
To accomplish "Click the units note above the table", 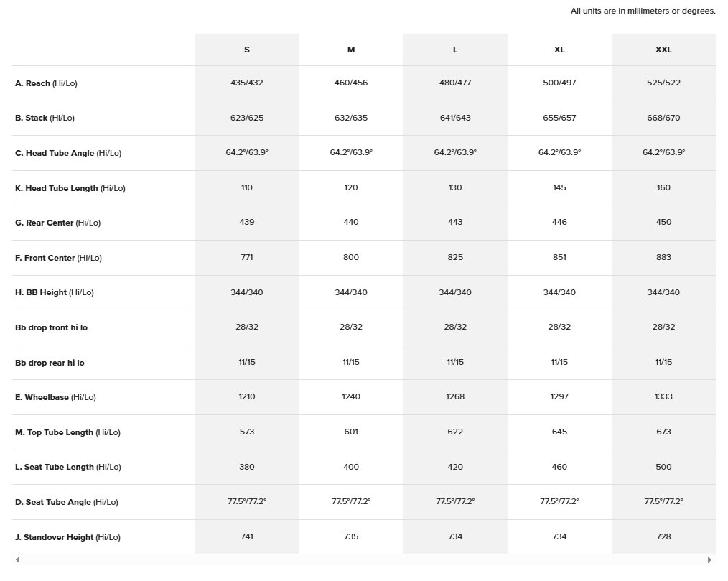I will [x=643, y=11].
